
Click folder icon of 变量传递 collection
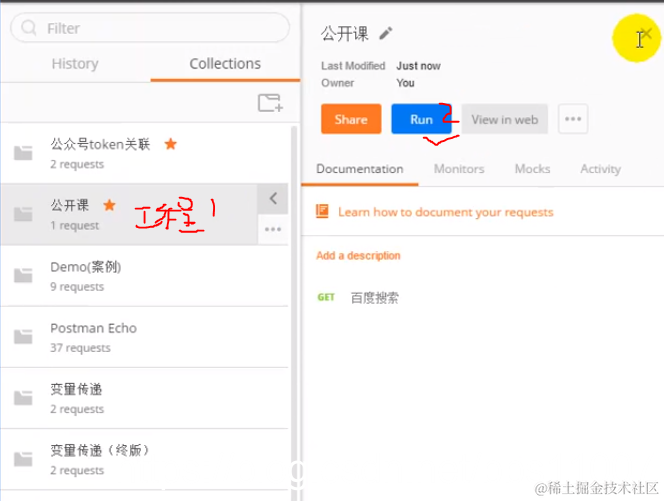tap(23, 398)
